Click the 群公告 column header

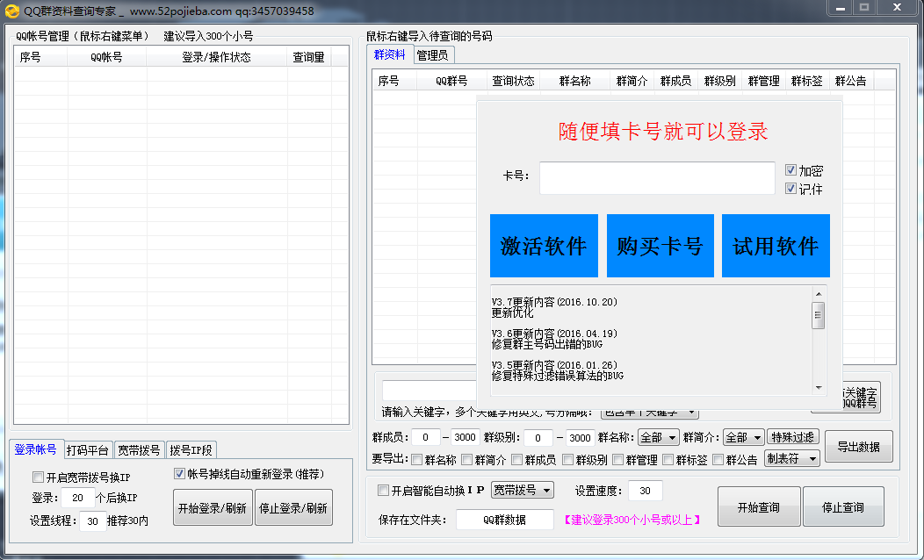[851, 82]
